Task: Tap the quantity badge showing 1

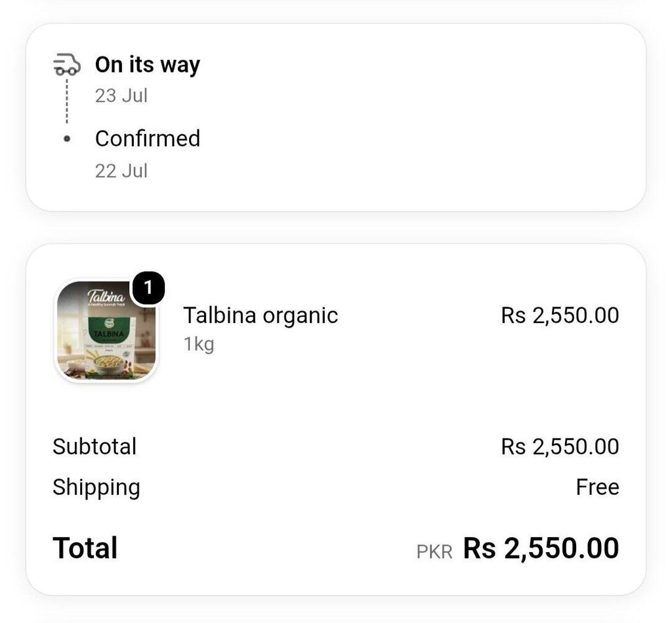Action: tap(148, 288)
